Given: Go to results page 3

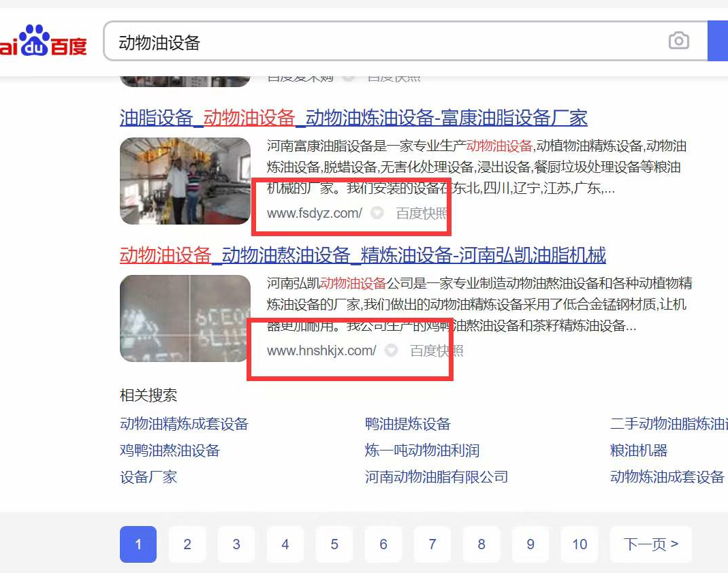Looking at the screenshot, I should (236, 544).
